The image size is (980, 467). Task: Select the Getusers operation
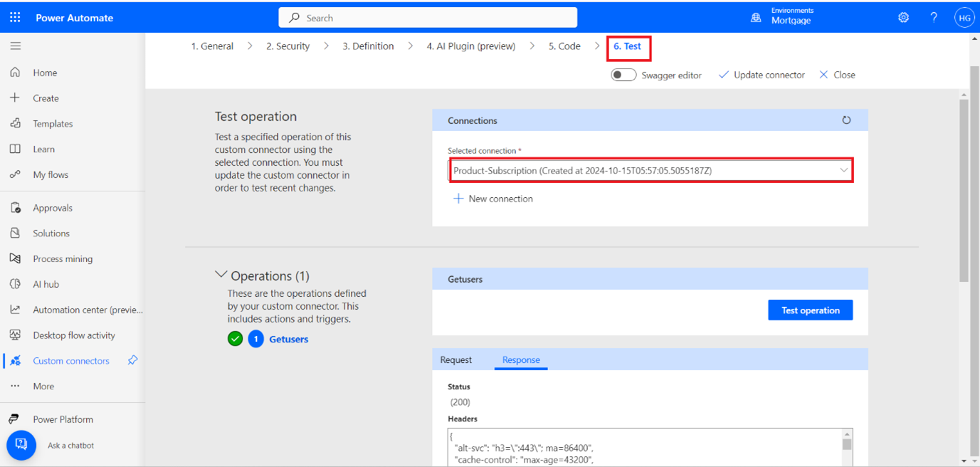point(288,340)
